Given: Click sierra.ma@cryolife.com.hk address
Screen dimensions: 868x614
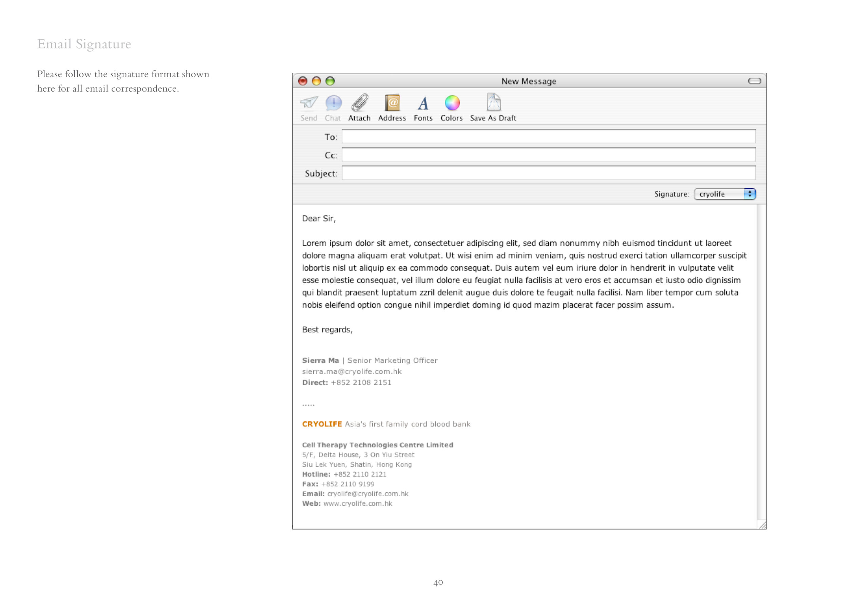Looking at the screenshot, I should (x=352, y=371).
